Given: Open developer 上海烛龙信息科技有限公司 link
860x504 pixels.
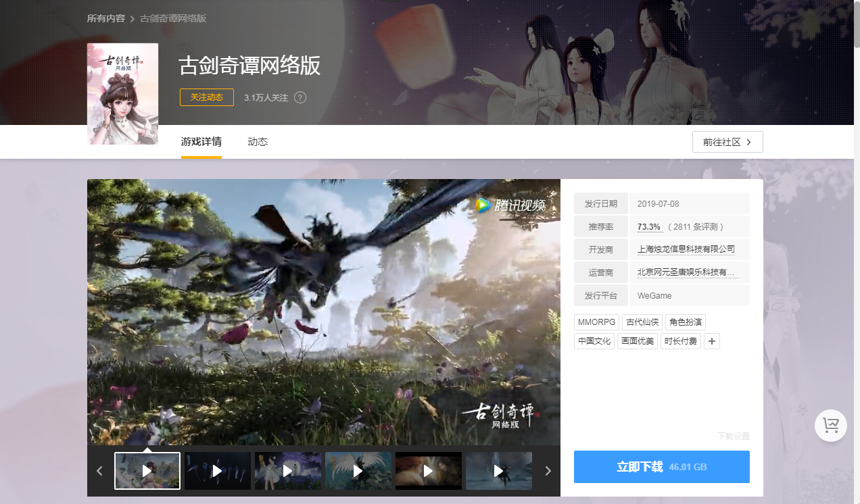Looking at the screenshot, I should 686,249.
